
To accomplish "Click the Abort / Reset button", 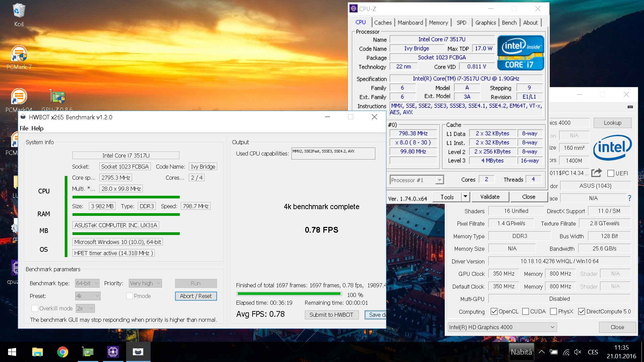I will coord(196,296).
